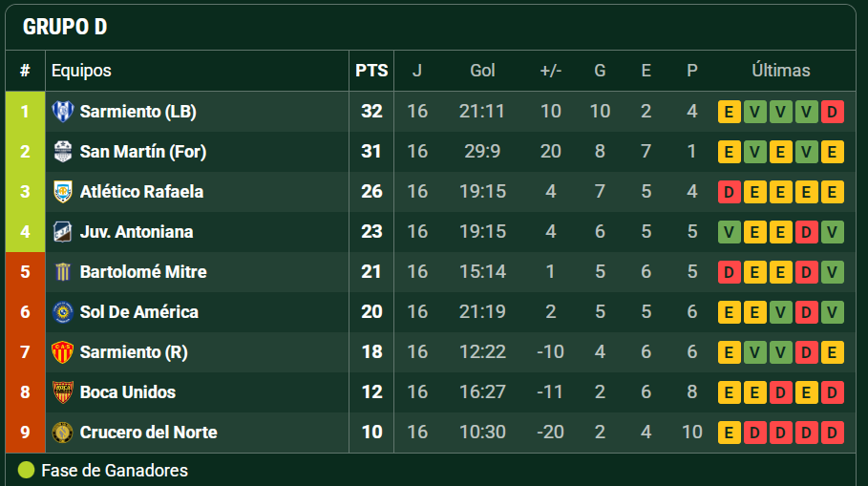Sort table by Gol column header
This screenshot has width=868, height=486.
point(482,71)
